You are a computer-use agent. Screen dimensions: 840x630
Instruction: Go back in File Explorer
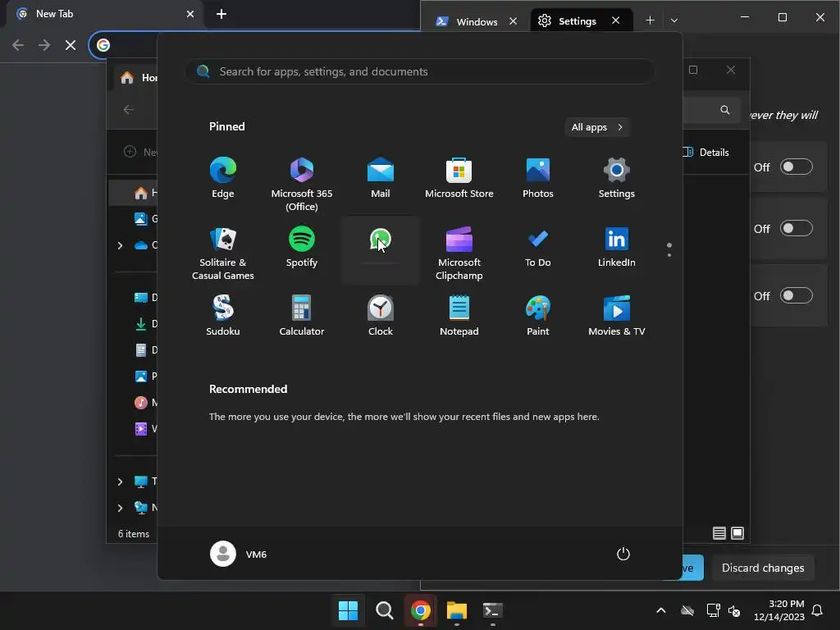pos(129,109)
